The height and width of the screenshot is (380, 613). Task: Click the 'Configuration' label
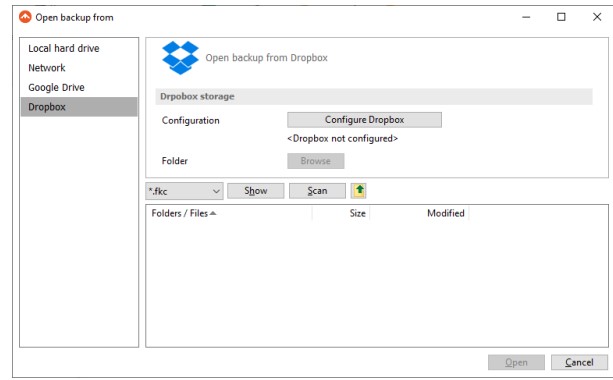(190, 120)
